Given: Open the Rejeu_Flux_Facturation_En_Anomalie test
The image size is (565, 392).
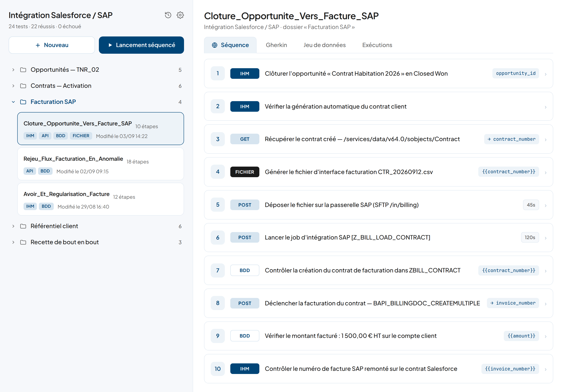Looking at the screenshot, I should click(x=101, y=164).
